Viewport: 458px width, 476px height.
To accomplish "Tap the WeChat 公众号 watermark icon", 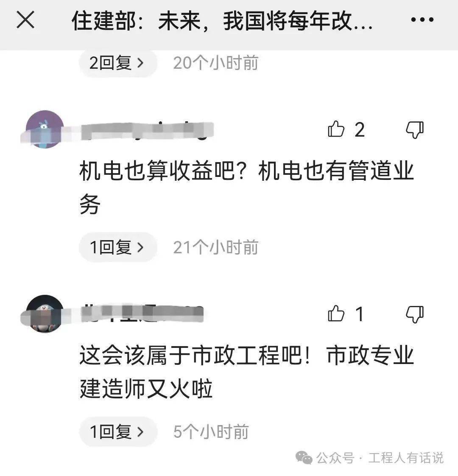I will pyautogui.click(x=304, y=457).
